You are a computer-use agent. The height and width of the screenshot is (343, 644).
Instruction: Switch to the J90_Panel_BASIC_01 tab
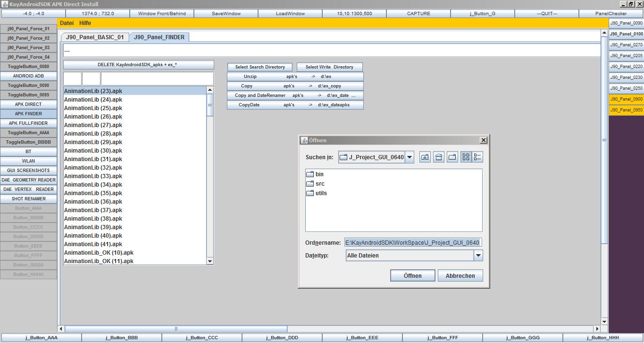[95, 37]
